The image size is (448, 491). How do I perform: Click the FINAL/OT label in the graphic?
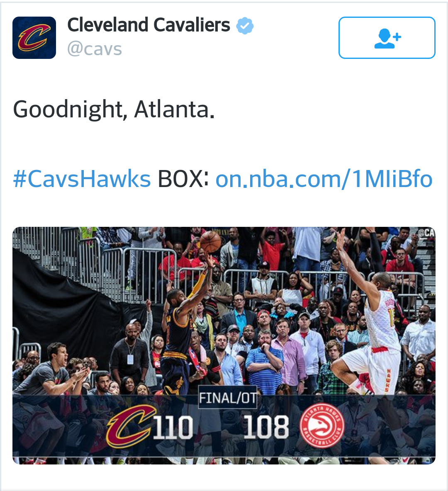[228, 398]
